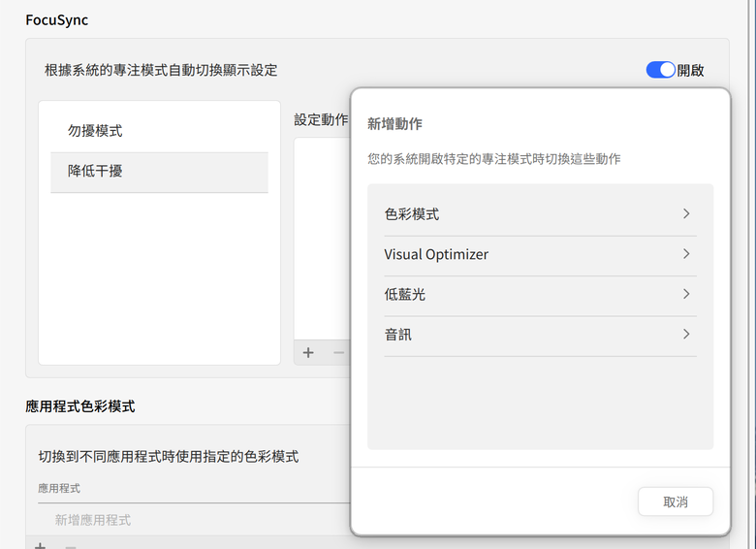Viewport: 756px width, 549px height.
Task: Select 勿擾模式 in the focus mode list
Action: (95, 130)
